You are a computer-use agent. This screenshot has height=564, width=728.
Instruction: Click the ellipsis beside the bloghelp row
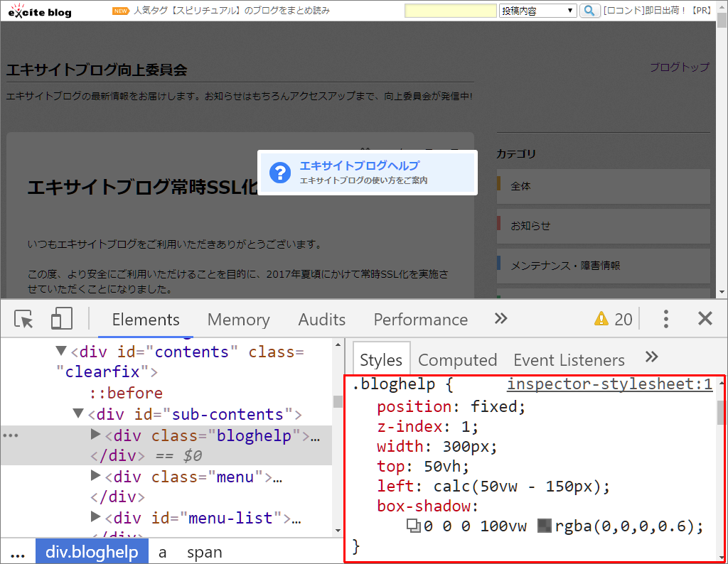point(11,435)
